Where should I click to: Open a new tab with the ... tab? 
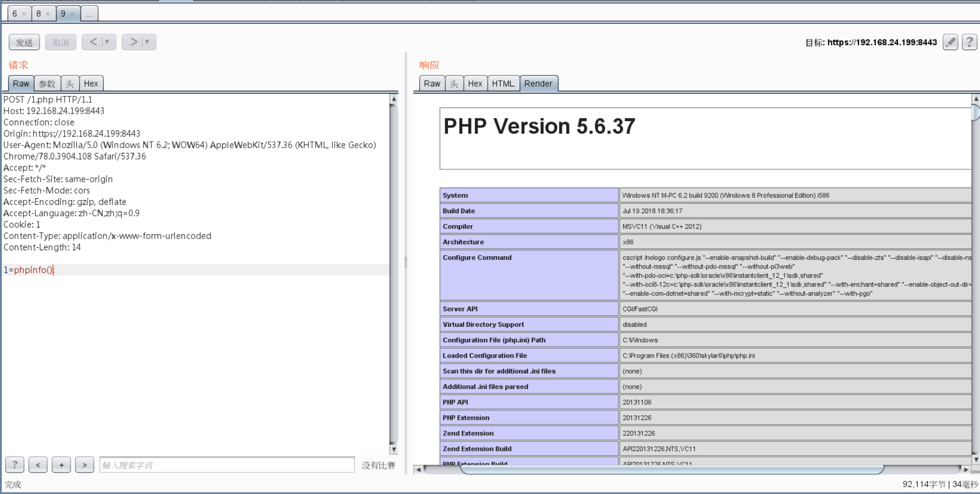(x=89, y=14)
